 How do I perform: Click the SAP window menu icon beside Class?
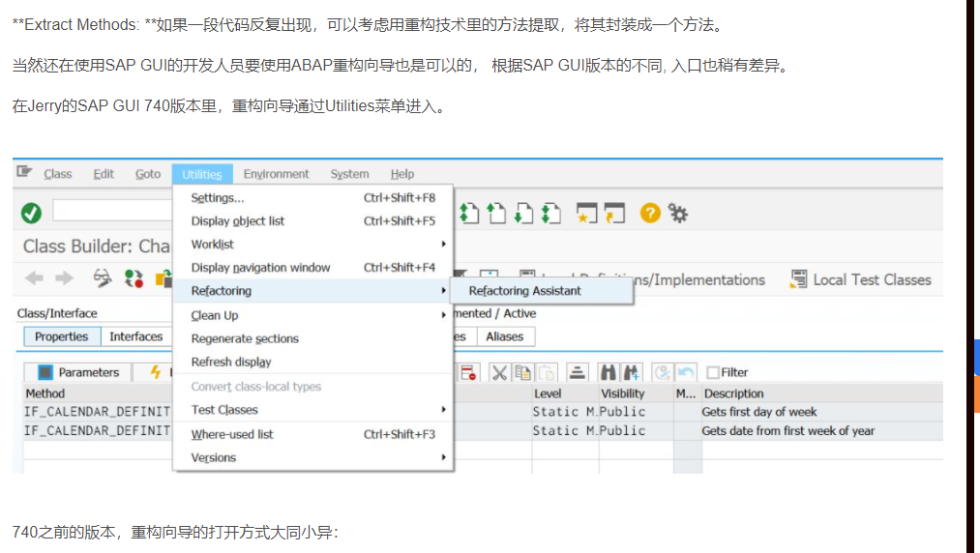click(x=24, y=171)
